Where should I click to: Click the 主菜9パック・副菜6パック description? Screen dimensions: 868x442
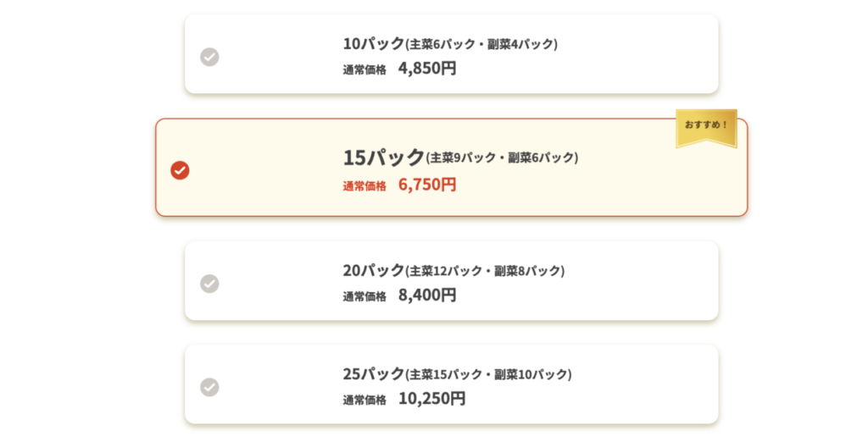pos(502,157)
